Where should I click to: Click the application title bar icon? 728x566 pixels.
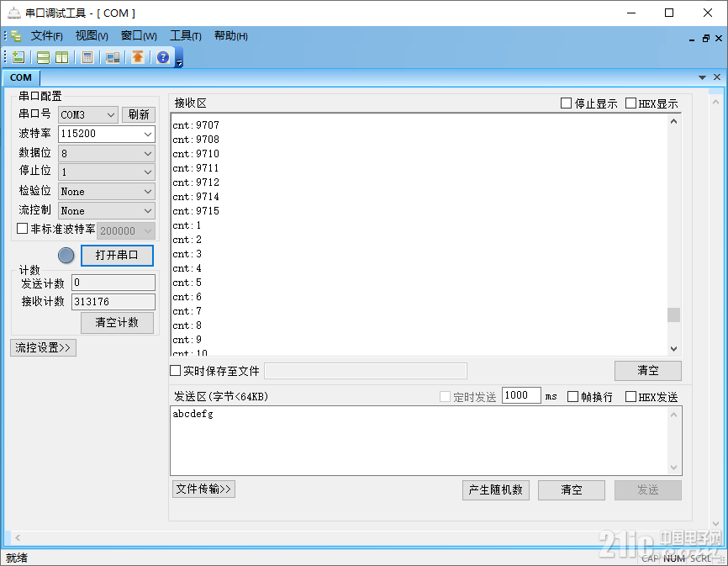(x=14, y=13)
